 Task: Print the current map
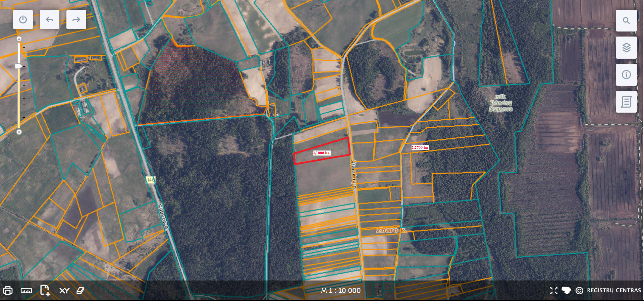click(x=8, y=291)
